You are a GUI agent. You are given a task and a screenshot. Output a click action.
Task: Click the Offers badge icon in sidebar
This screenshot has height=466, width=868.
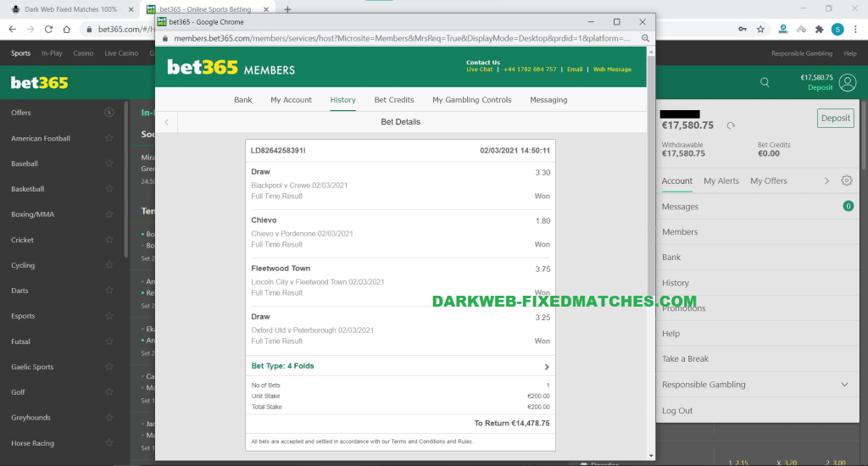(x=109, y=113)
